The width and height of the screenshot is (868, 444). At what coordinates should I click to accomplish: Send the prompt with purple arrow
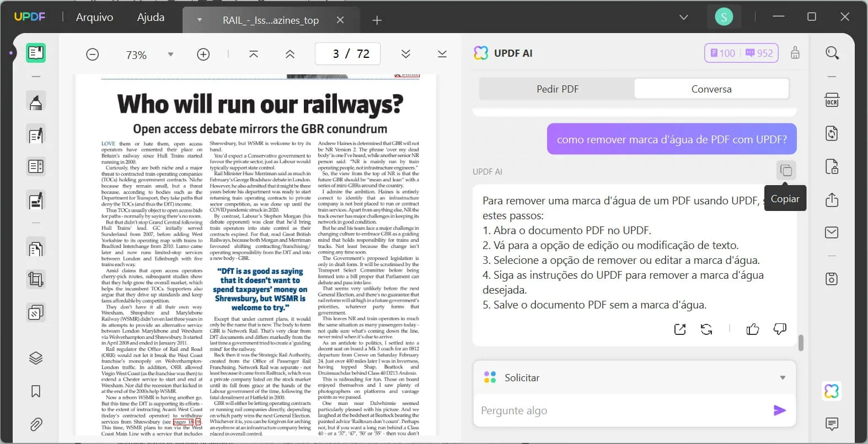click(780, 410)
